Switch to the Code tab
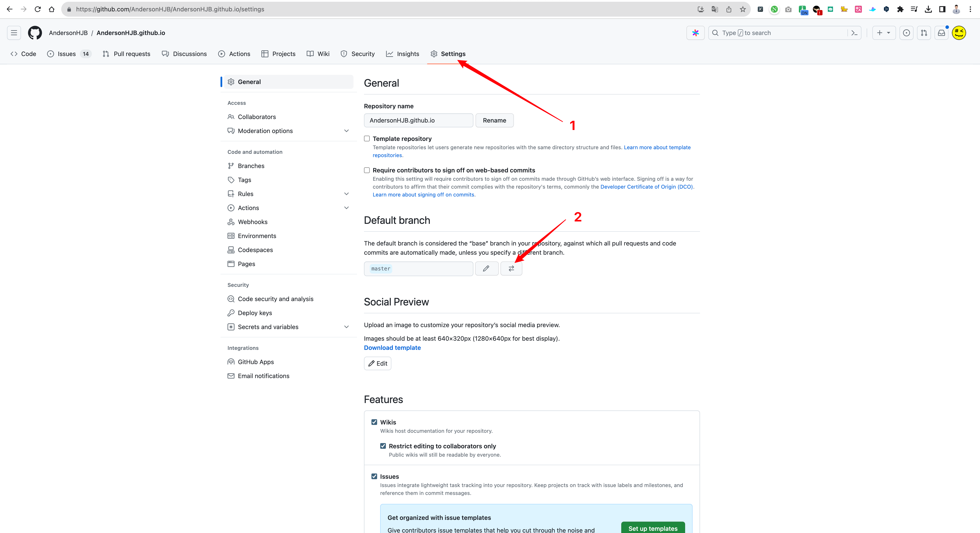This screenshot has height=533, width=980. 24,54
